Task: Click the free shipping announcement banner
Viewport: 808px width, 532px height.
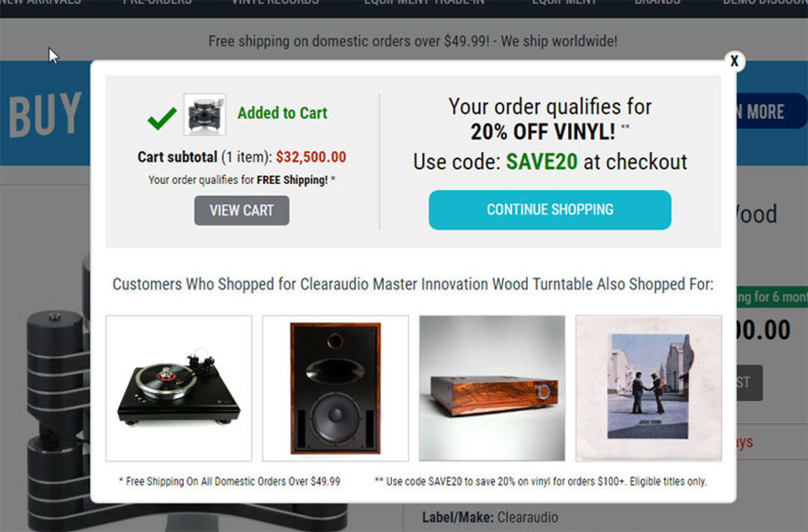Action: coord(413,40)
